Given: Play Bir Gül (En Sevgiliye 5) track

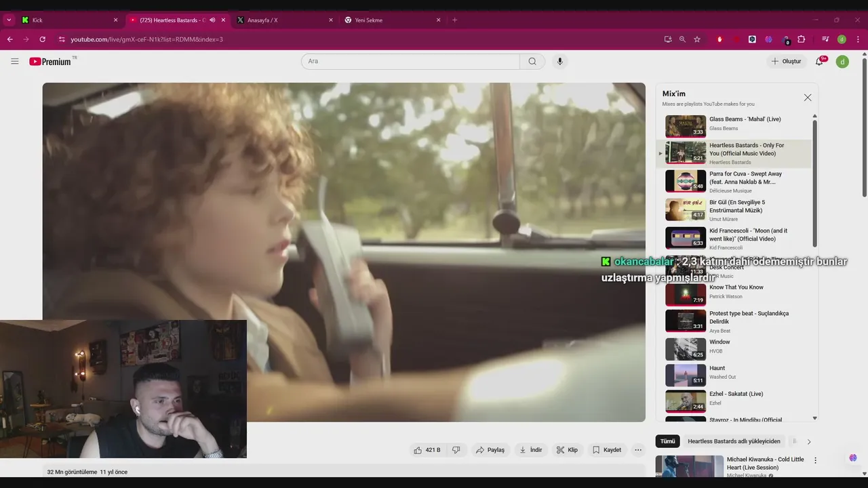Looking at the screenshot, I should [732, 210].
